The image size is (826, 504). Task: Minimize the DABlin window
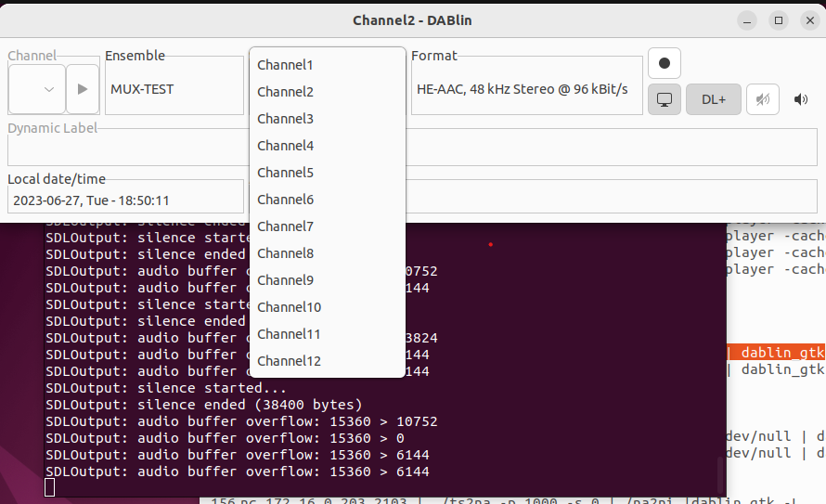tap(746, 20)
